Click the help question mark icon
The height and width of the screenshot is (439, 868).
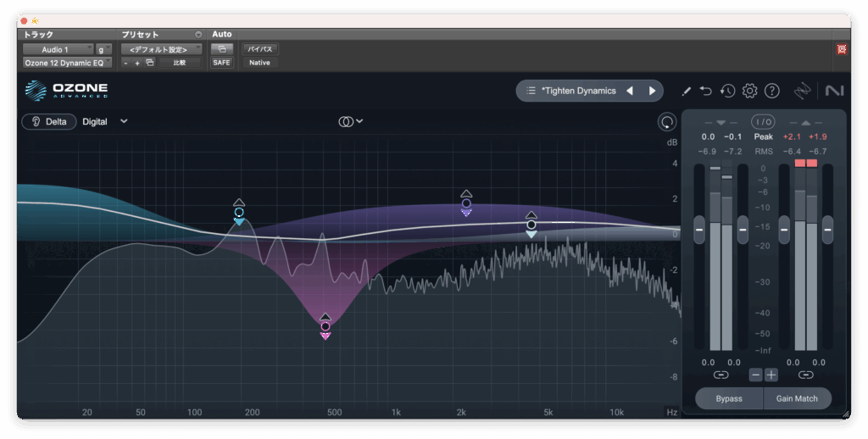[771, 91]
